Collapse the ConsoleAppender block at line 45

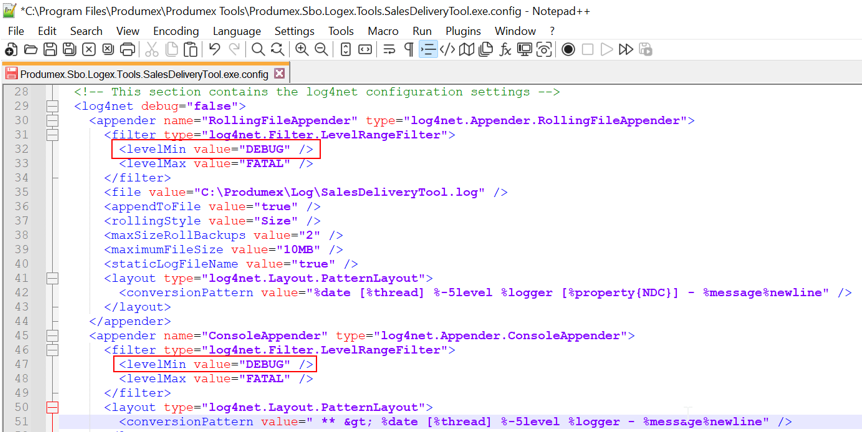pos(53,336)
